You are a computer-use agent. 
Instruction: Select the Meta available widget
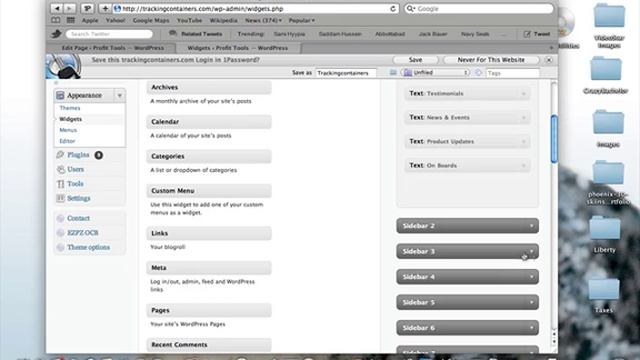pyautogui.click(x=209, y=268)
